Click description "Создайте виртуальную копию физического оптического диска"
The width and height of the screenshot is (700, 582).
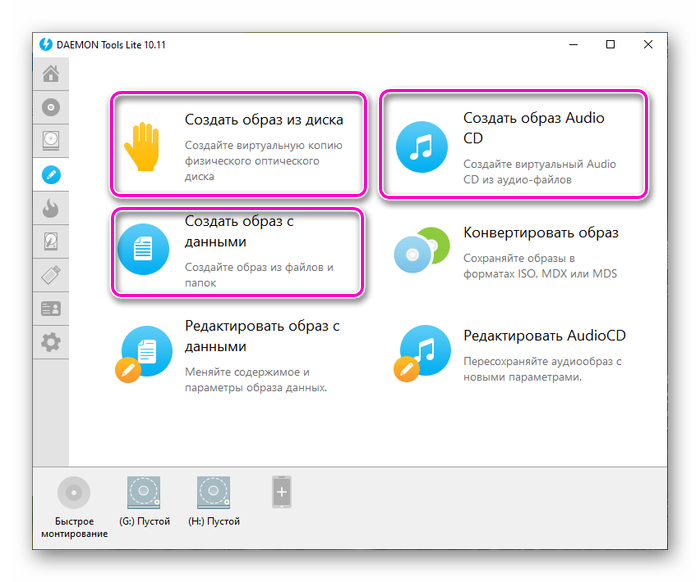263,161
